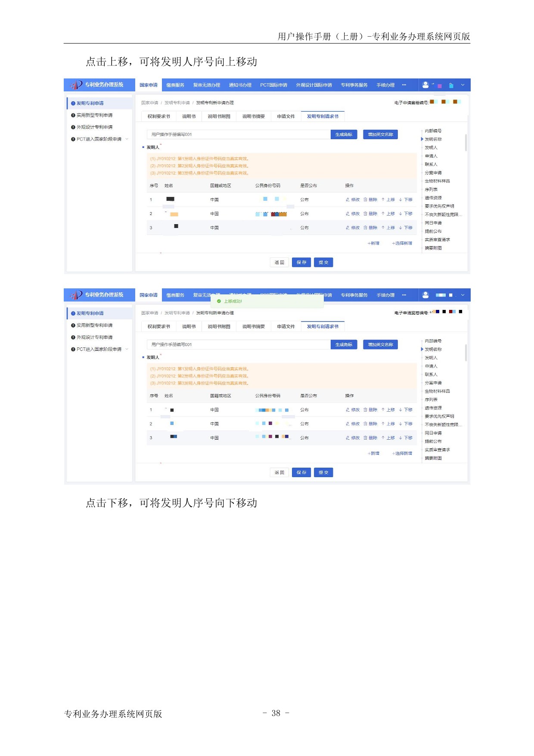Click invention name input field in lower screenshot
This screenshot has height=756, width=534.
coord(238,345)
